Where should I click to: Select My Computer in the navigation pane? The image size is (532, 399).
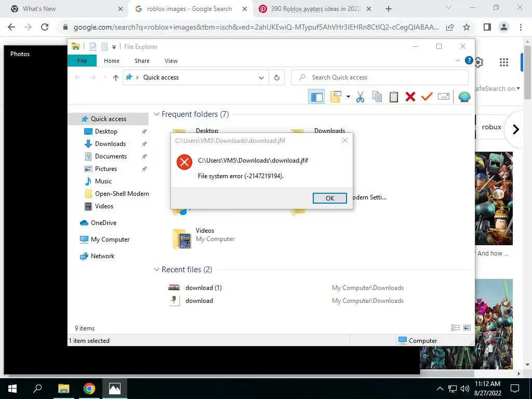pyautogui.click(x=110, y=240)
